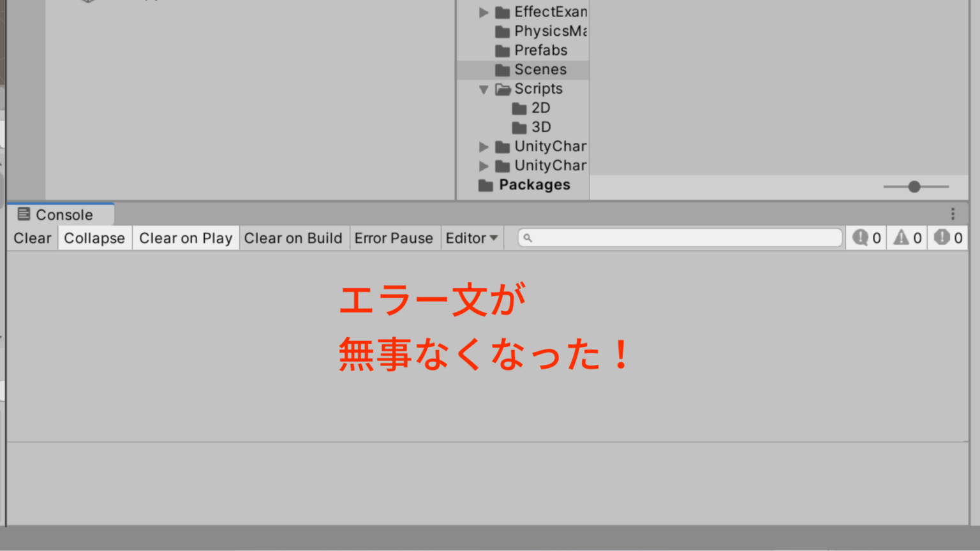Switch to the Console tab
This screenshot has height=551, width=980.
[61, 215]
